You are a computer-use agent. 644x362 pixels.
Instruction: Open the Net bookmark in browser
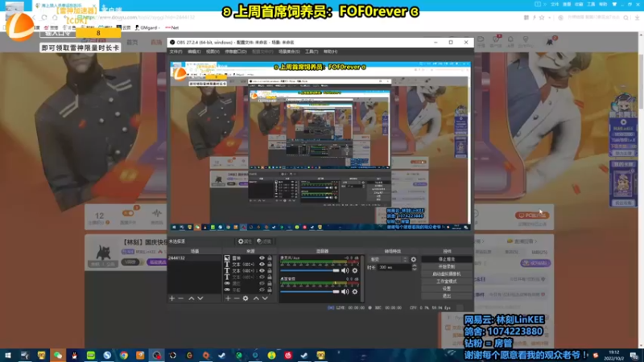172,27
